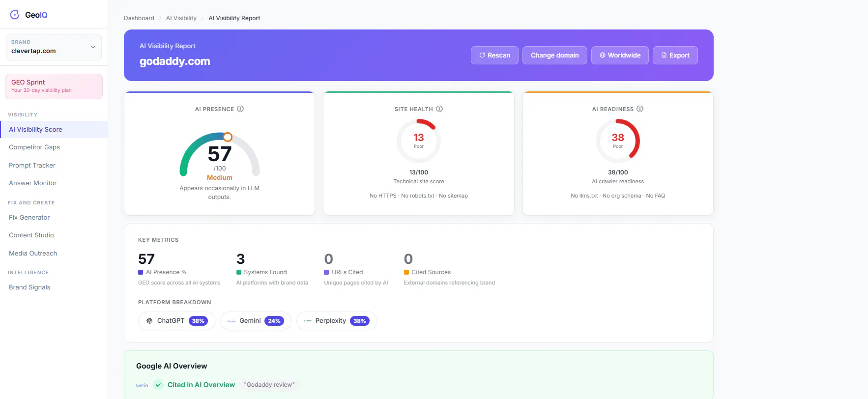Viewport: 868px width, 399px height.
Task: Click the ChatGPT logo icon
Action: tap(149, 321)
